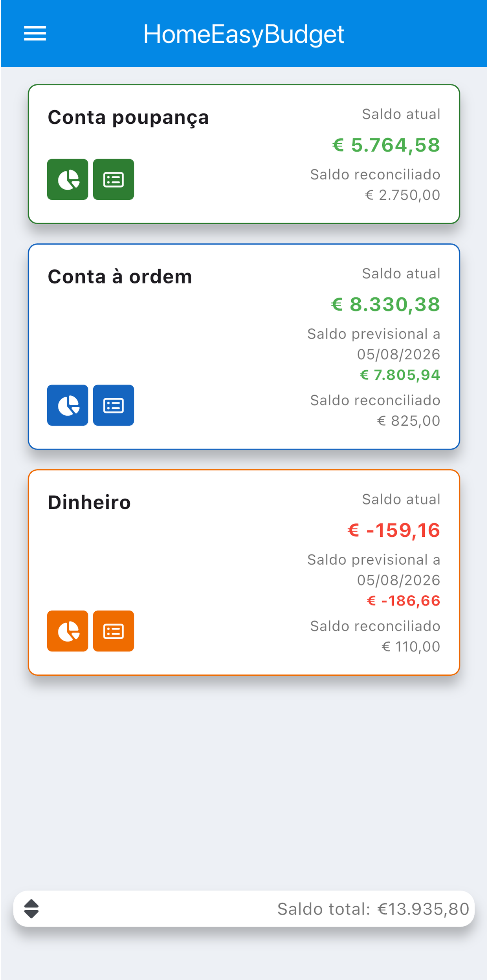Click the Saldo total €13.935,80 text
488x980 pixels.
[373, 909]
